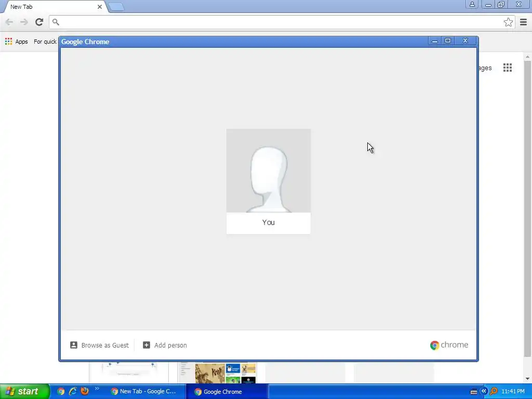
Task: Switch to New Tab - Google Chrome taskbar item
Action: coord(145,392)
